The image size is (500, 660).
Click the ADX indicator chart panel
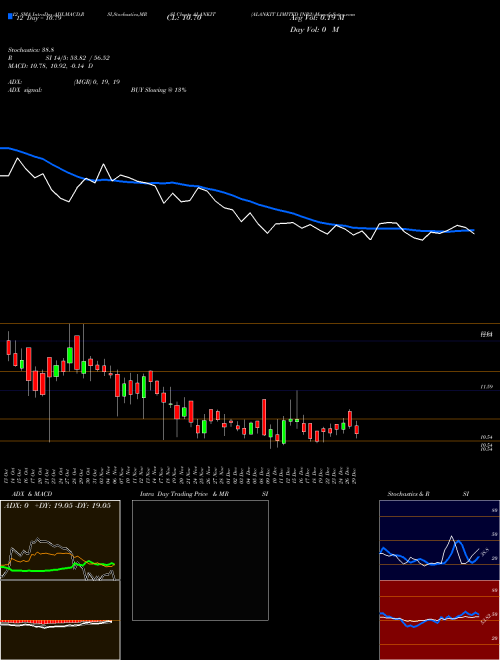pos(60,540)
